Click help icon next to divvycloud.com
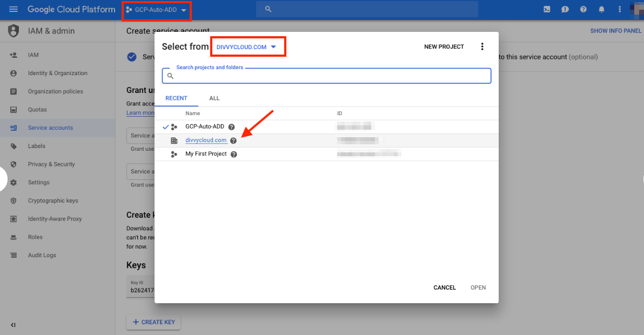This screenshot has width=644, height=335. [233, 140]
